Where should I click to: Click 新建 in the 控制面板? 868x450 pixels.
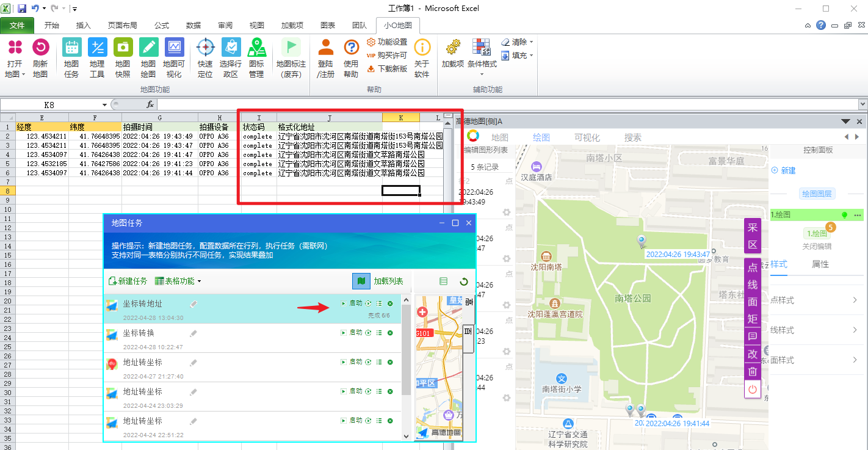(784, 170)
